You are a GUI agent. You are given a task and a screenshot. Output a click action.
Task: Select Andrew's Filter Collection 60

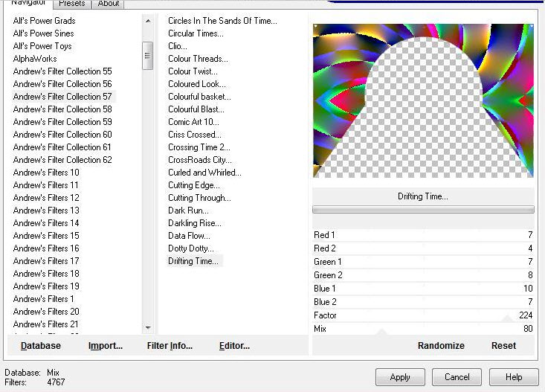(x=62, y=135)
